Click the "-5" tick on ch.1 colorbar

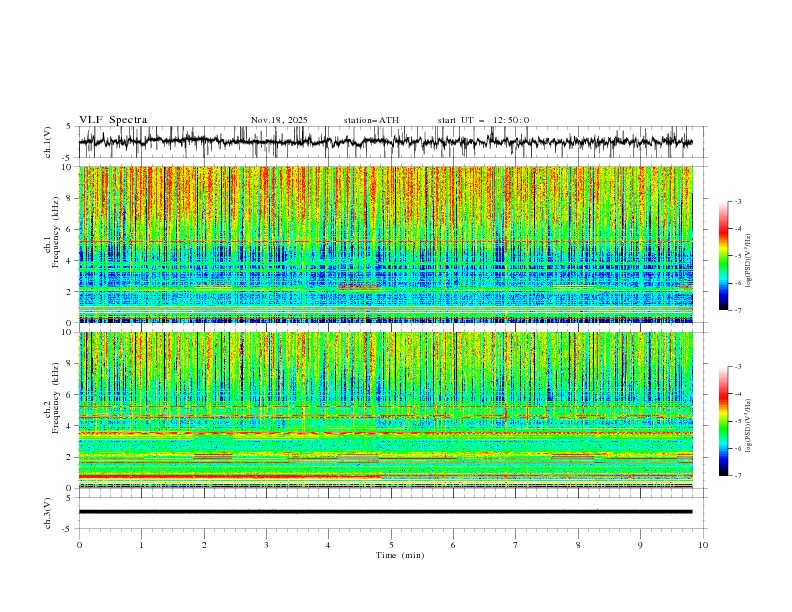737,256
